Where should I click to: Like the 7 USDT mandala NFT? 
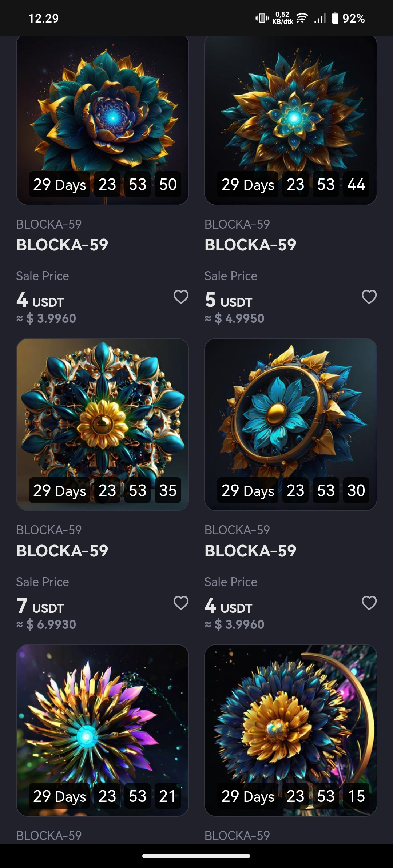click(181, 603)
